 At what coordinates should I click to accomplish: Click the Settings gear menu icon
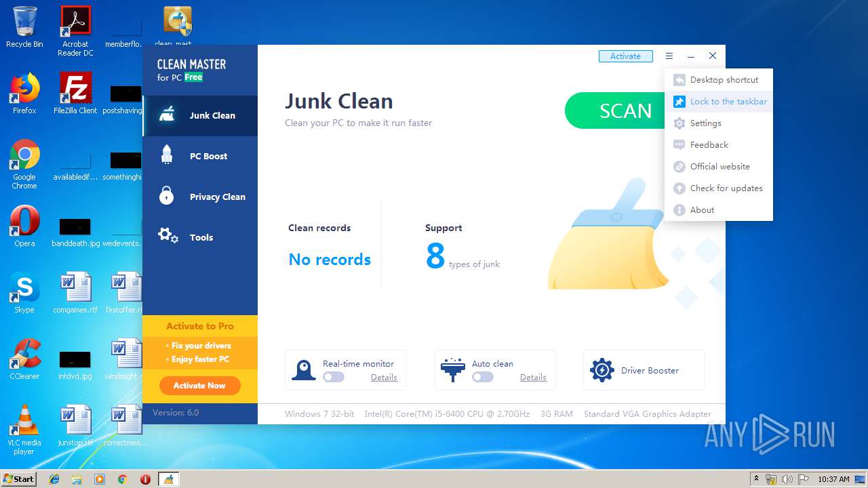point(679,123)
